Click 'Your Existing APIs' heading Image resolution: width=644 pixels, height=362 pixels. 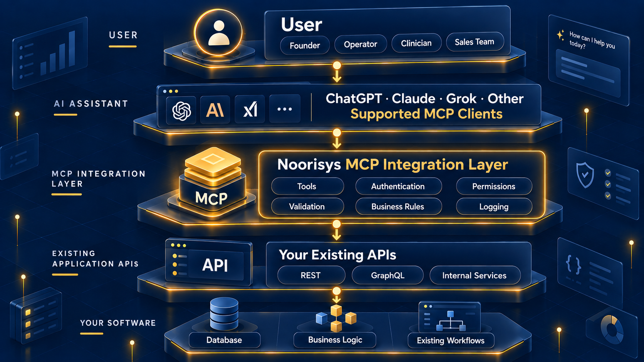(337, 255)
